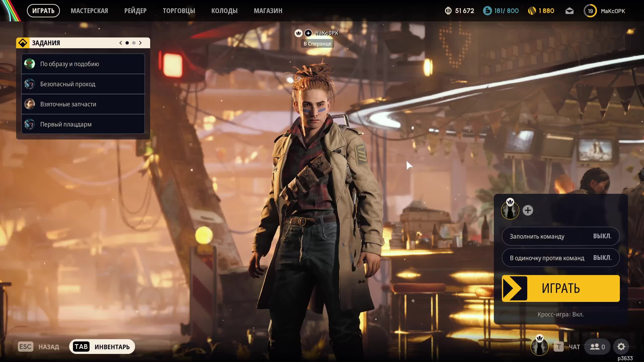Go to next quests page arrow
The width and height of the screenshot is (644, 362).
pos(140,43)
